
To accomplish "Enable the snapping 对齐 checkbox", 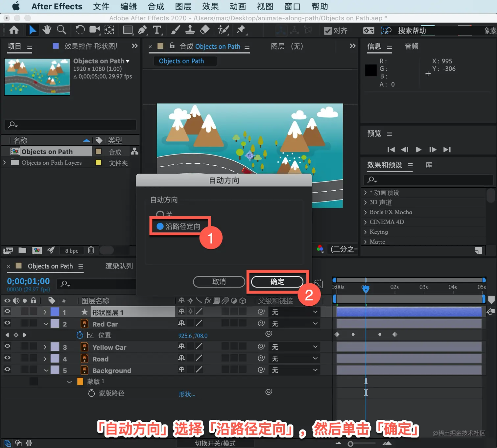I will tap(328, 31).
